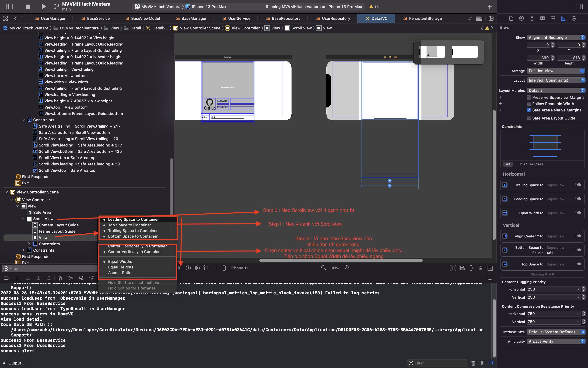
Task: Switch to the PersistentStorage tab
Action: [422, 19]
